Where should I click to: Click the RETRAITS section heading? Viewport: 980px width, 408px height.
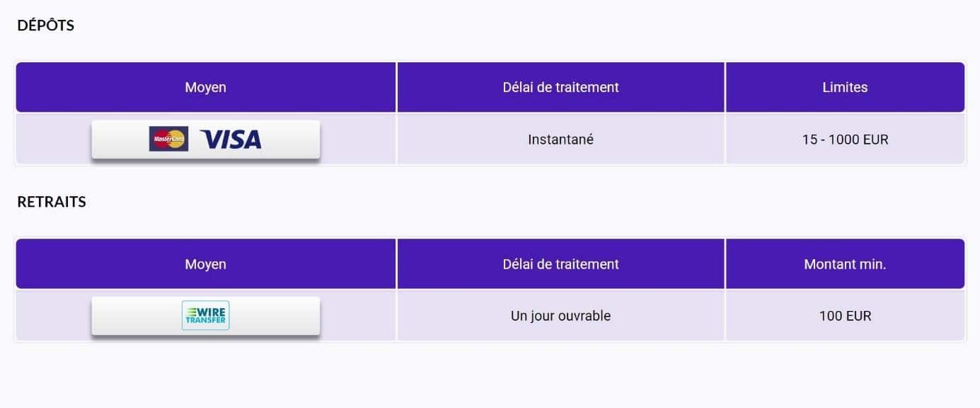coord(52,202)
